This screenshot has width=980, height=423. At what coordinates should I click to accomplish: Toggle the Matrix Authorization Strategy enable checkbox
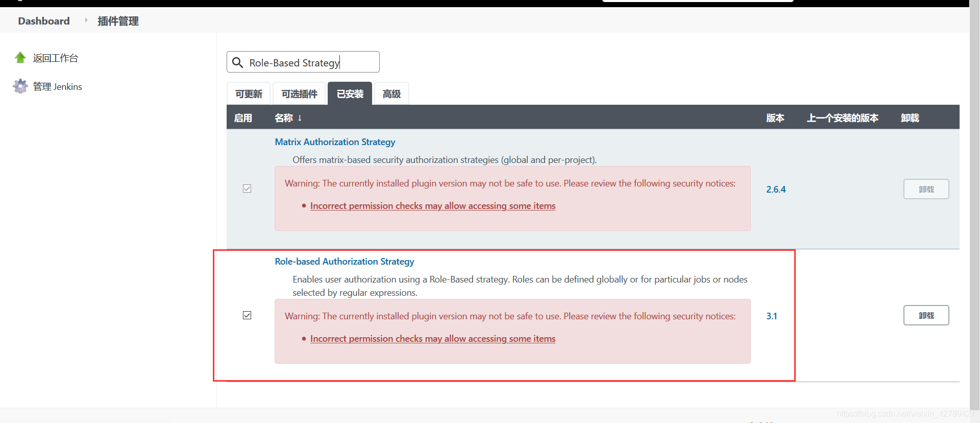coord(247,189)
